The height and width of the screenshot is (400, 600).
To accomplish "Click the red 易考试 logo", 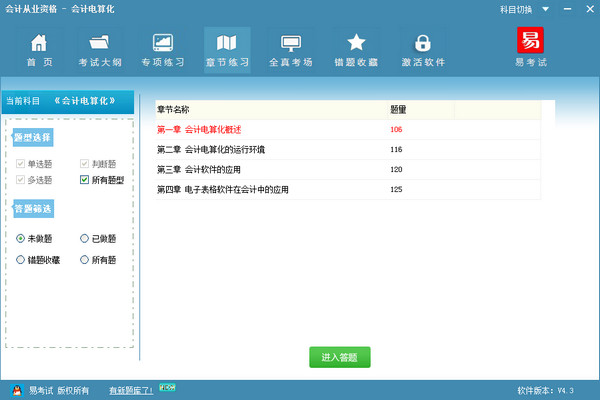I will point(530,40).
